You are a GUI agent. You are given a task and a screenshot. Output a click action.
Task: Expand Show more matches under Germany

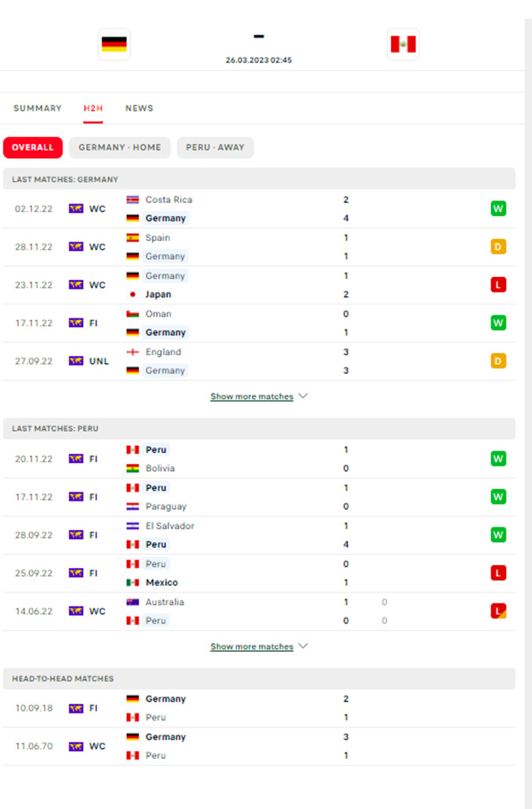[x=252, y=396]
